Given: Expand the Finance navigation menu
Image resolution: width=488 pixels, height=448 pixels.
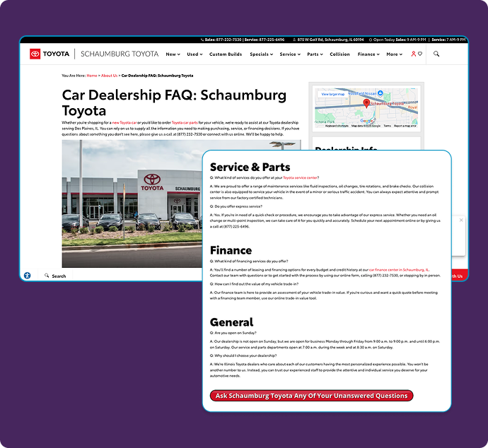Looking at the screenshot, I should (x=368, y=54).
